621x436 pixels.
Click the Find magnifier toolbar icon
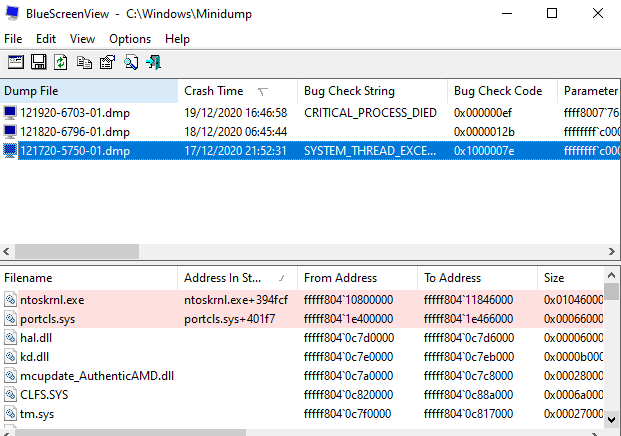point(131,63)
